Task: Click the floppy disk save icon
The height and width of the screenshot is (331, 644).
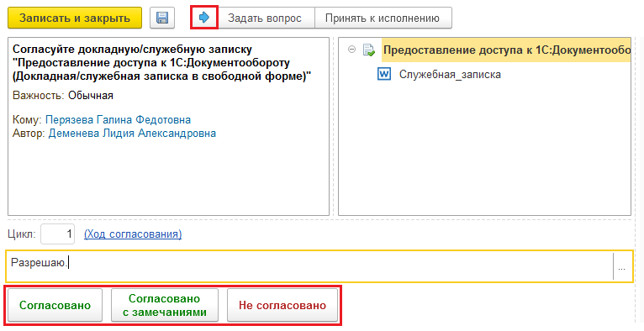Action: click(x=162, y=18)
